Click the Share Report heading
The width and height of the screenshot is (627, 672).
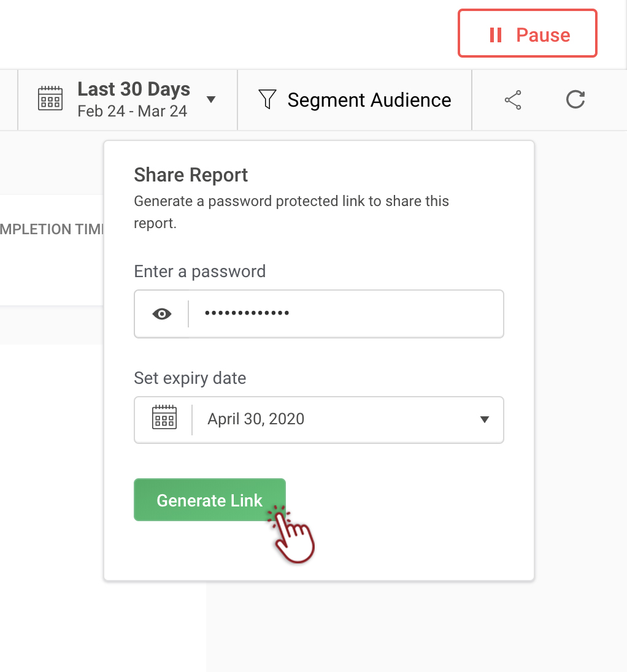[x=191, y=175]
